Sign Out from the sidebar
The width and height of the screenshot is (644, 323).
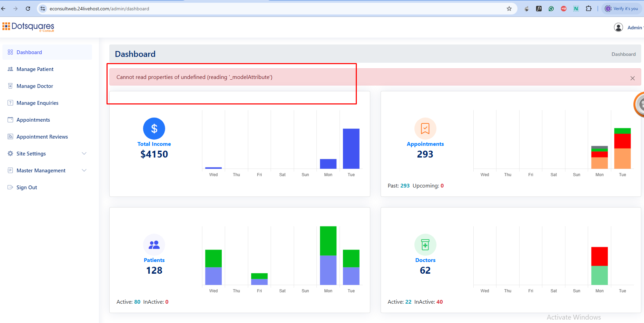47,187
